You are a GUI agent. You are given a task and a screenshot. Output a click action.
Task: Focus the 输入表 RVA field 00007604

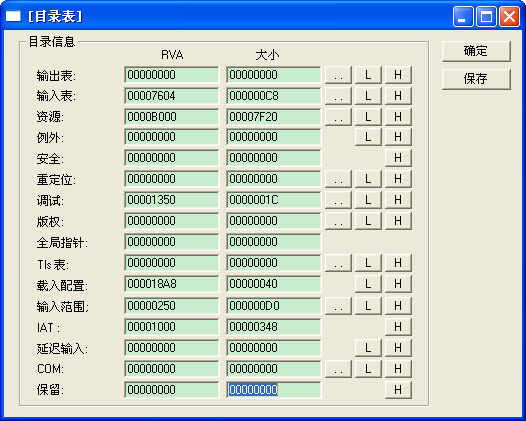click(x=171, y=96)
